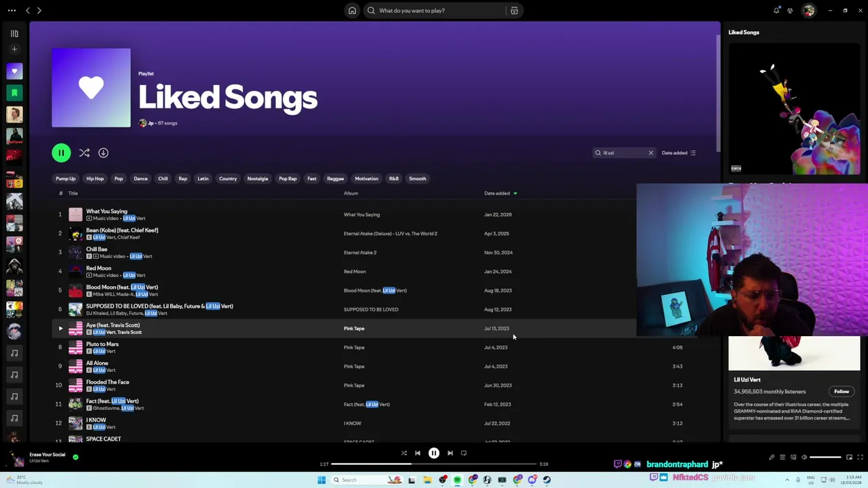
Task: Open Pink Tape album for Pluto to Mars
Action: (354, 347)
